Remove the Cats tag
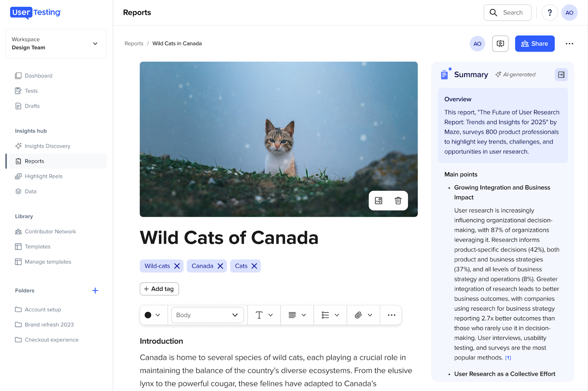The image size is (588, 391). 254,266
